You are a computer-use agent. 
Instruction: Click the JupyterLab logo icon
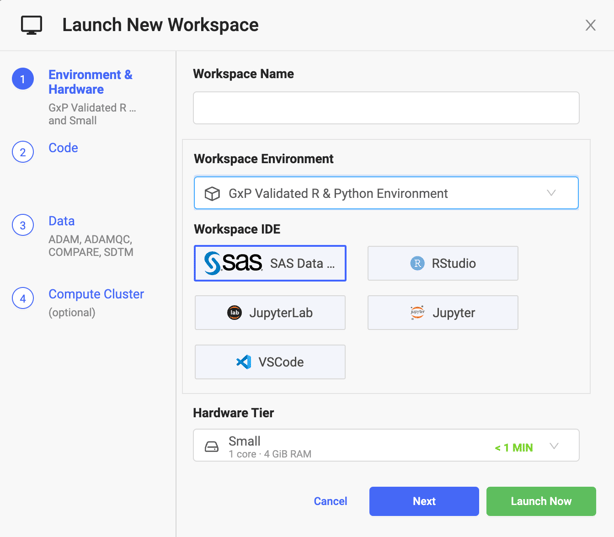(234, 313)
